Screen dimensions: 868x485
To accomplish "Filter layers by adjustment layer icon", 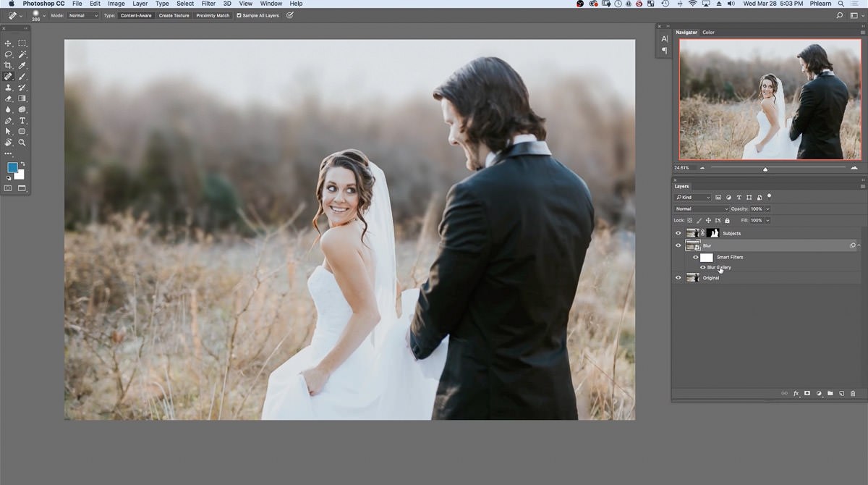I will click(728, 197).
